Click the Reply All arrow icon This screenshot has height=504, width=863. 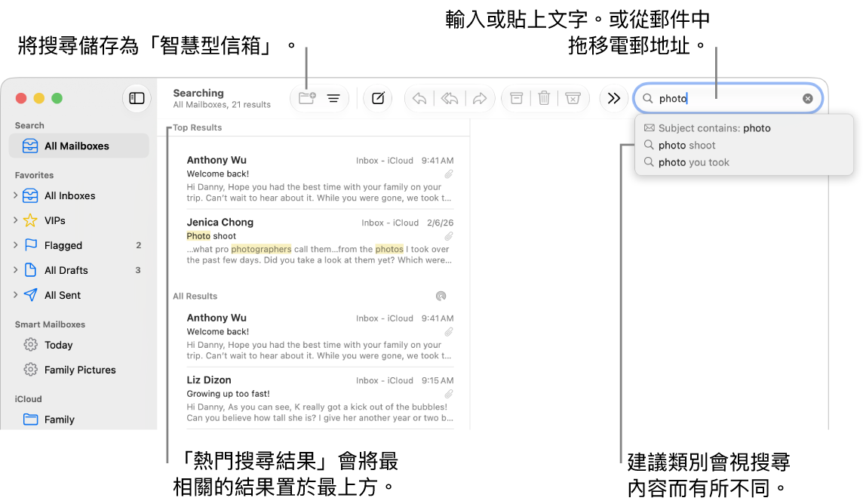(x=450, y=99)
